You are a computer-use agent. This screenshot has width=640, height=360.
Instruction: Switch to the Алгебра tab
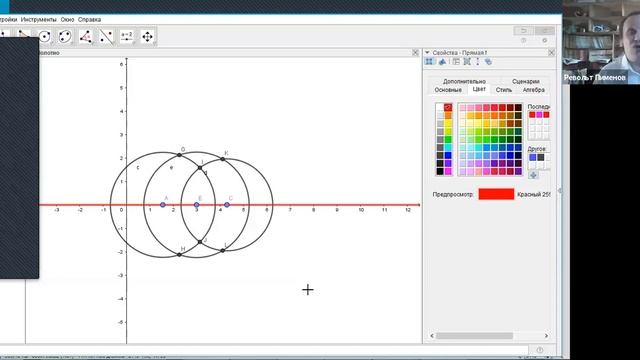pyautogui.click(x=533, y=90)
